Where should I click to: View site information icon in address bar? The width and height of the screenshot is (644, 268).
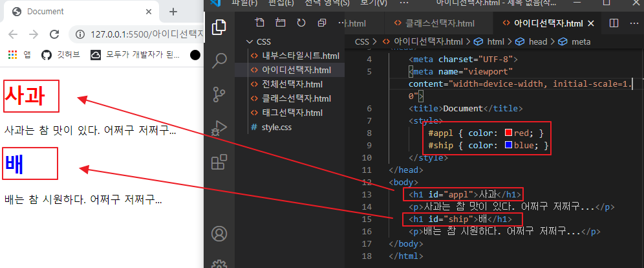80,34
